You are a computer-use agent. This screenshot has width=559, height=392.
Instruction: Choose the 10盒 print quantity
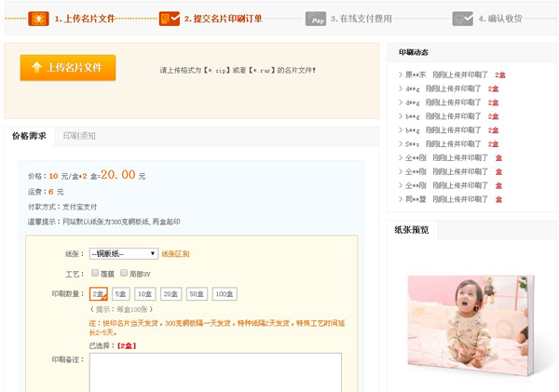(x=145, y=294)
